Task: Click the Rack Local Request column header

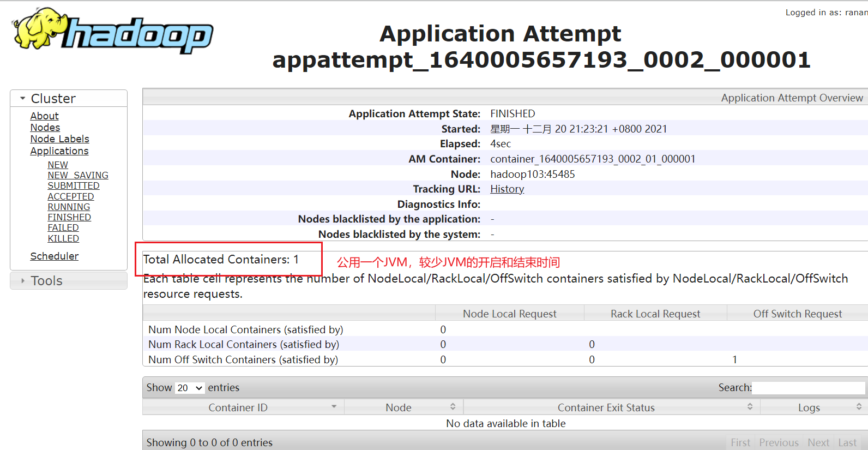Action: click(x=655, y=314)
